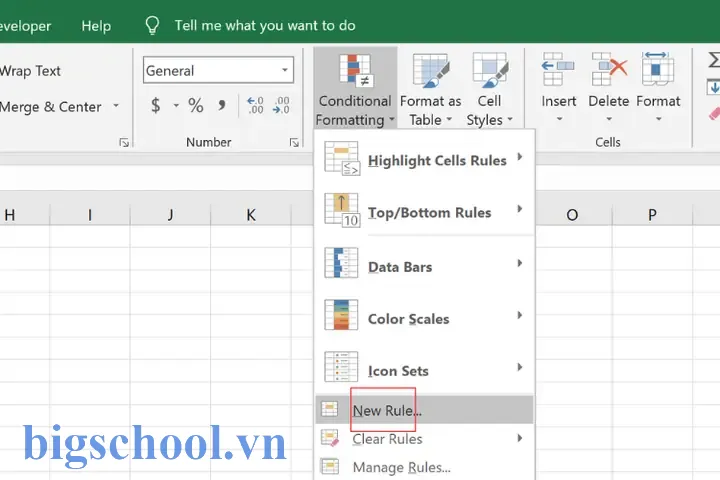The image size is (720, 480).
Task: Click the Color Scales icon
Action: click(x=341, y=315)
